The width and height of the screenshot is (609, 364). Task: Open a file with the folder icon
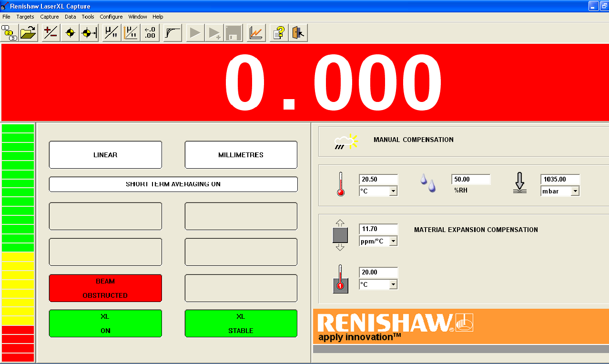(28, 33)
